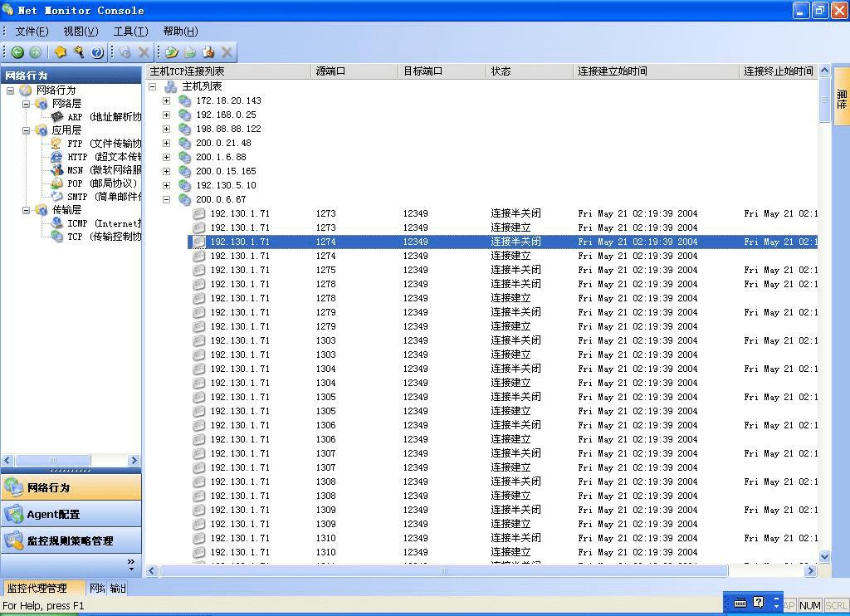850x616 pixels.
Task: Click the TCP protocol icon in tree
Action: (57, 237)
